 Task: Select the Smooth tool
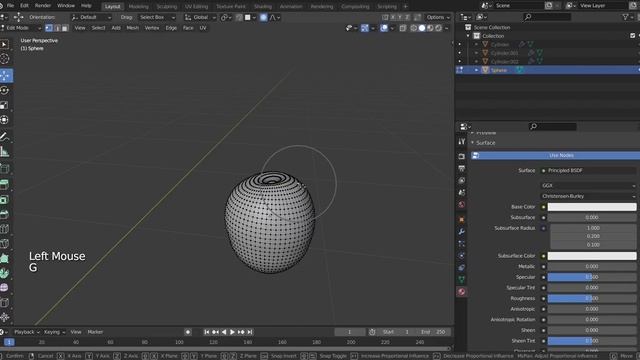click(x=5, y=288)
